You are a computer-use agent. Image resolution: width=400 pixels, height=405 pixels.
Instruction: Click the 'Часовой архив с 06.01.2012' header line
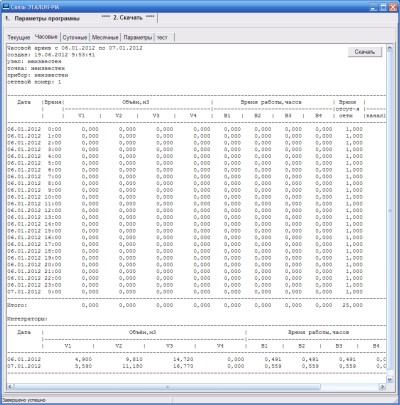(75, 48)
